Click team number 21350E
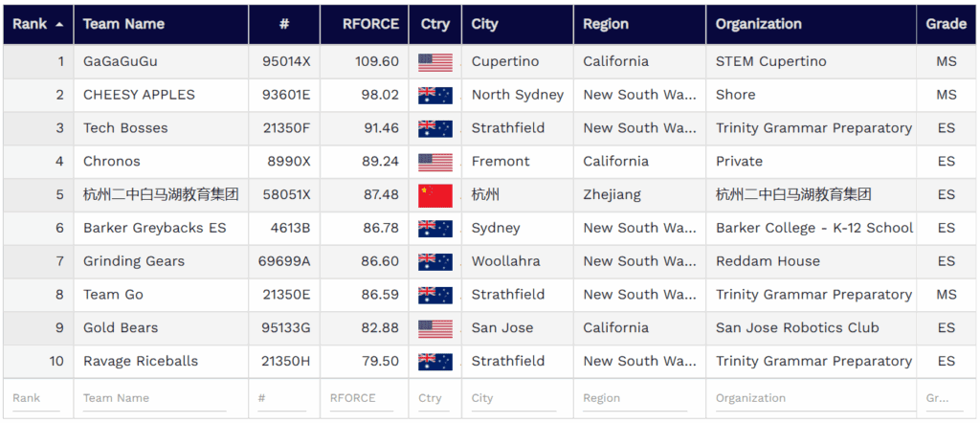The height and width of the screenshot is (423, 980). 285,295
